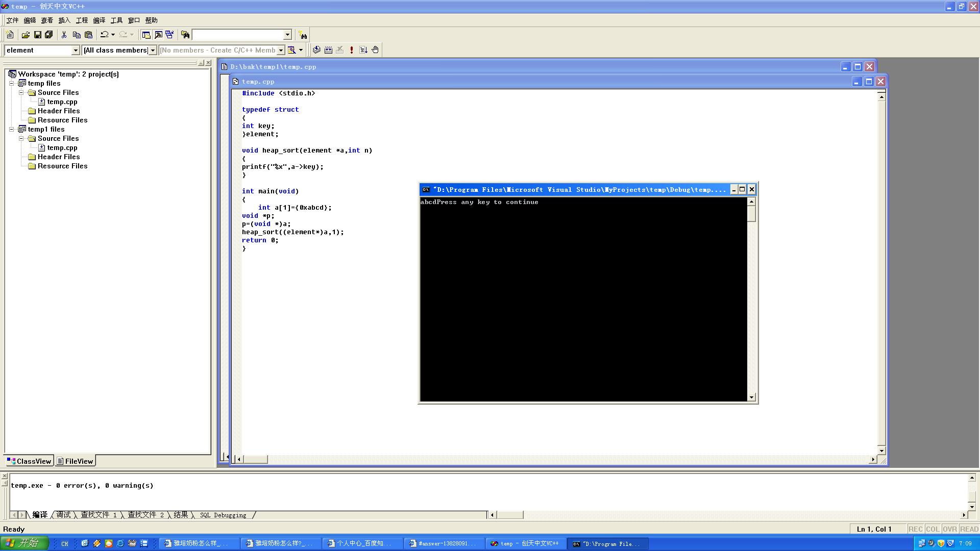Click the 开始 Start button
Viewport: 980px width, 551px height.
(24, 543)
